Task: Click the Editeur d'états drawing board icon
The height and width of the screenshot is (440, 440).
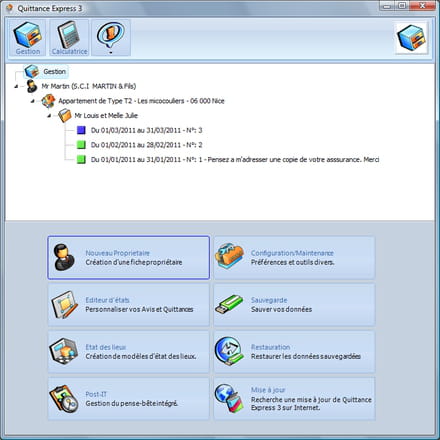Action: tap(64, 305)
